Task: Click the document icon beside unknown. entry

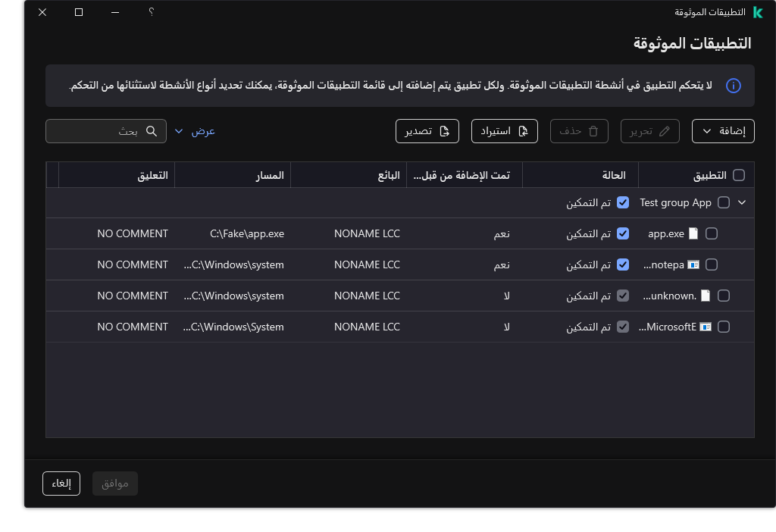Action: click(x=705, y=296)
